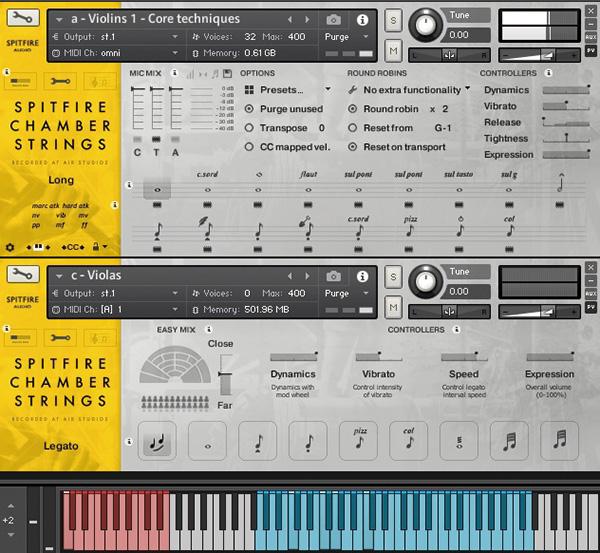Toggle Round robin x 2 option
600x553 pixels.
(x=352, y=109)
